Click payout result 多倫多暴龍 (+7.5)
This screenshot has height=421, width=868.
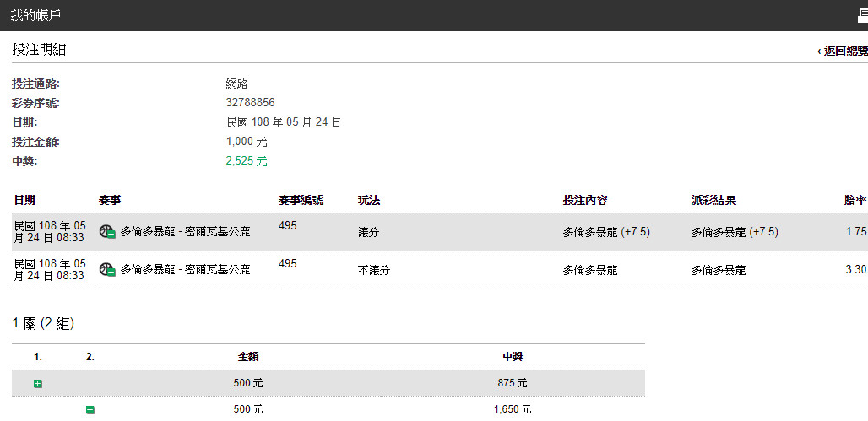tap(735, 232)
